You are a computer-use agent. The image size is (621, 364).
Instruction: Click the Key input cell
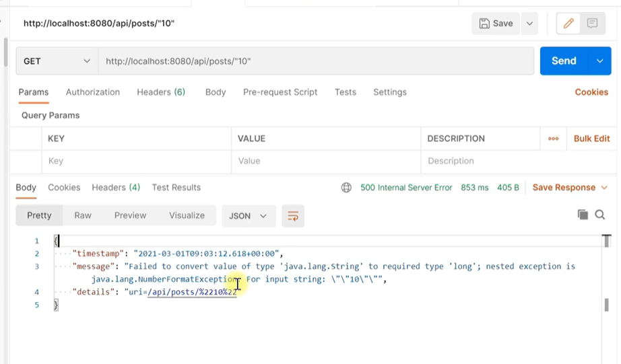coord(136,161)
